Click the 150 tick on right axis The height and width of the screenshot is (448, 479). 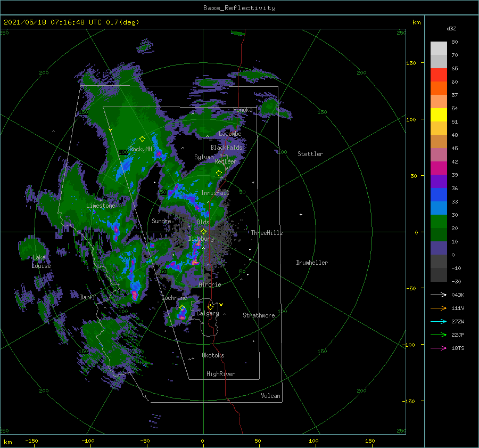click(411, 63)
